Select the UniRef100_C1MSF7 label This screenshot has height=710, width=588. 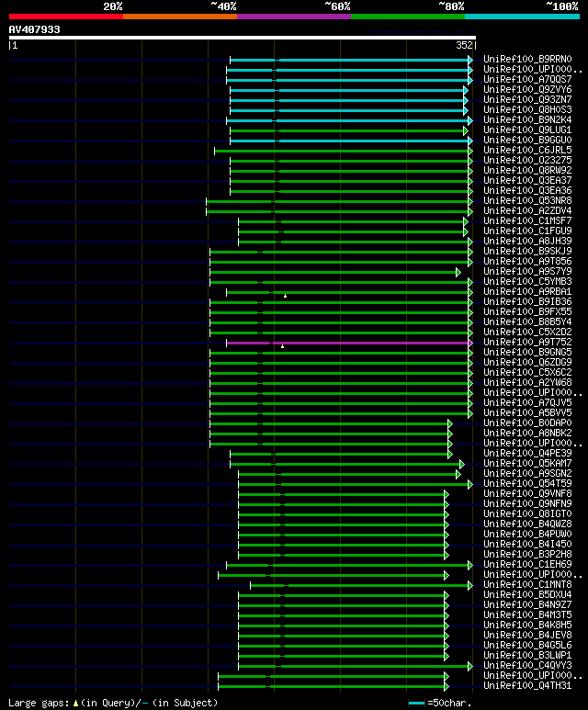click(527, 221)
